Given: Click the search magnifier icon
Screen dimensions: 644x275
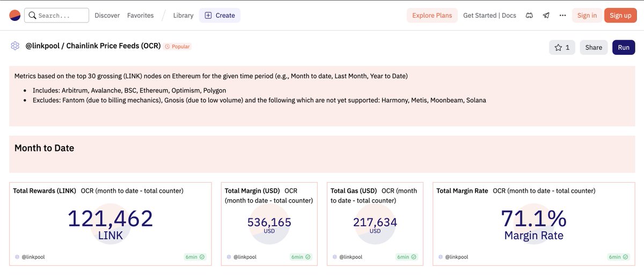Looking at the screenshot, I should 32,16.
